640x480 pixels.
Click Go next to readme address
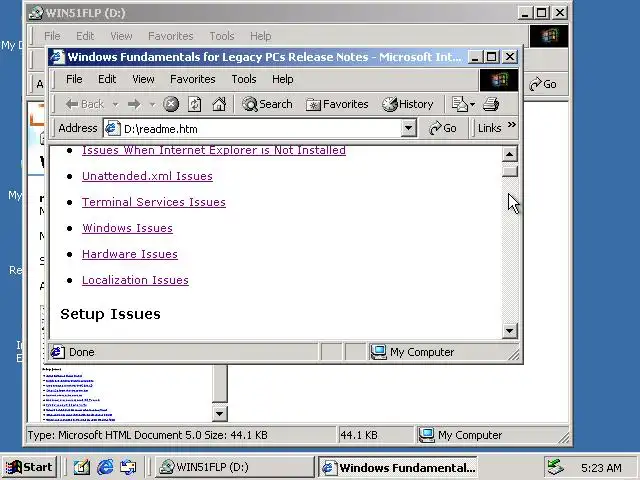tap(442, 129)
